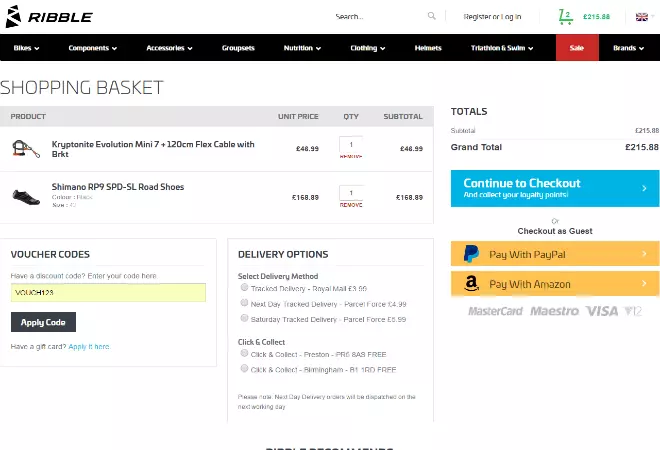Open the Groupsets menu item
The width and height of the screenshot is (660, 450).
click(238, 48)
